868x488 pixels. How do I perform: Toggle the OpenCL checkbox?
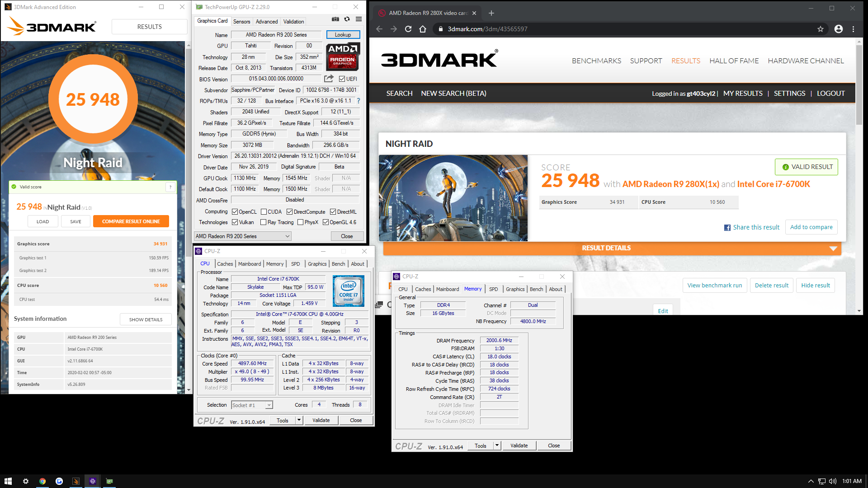point(235,212)
